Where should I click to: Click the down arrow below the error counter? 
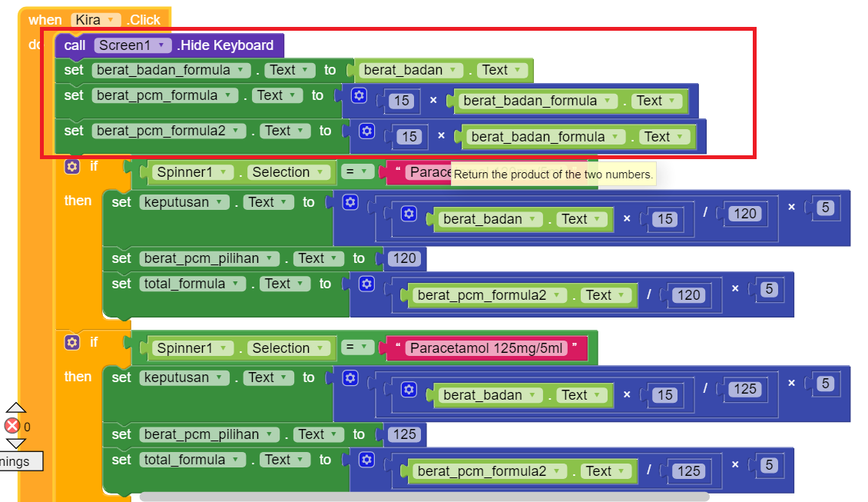[x=14, y=442]
